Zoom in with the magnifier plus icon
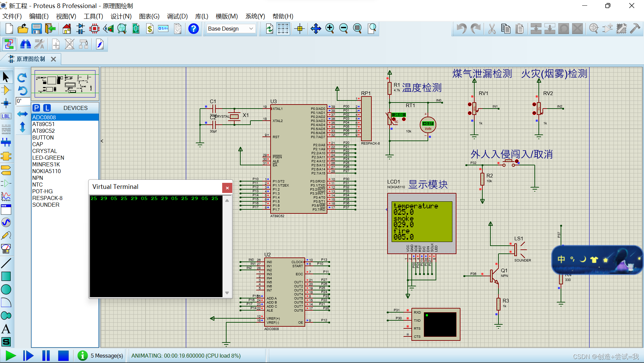The width and height of the screenshot is (644, 363). [330, 29]
